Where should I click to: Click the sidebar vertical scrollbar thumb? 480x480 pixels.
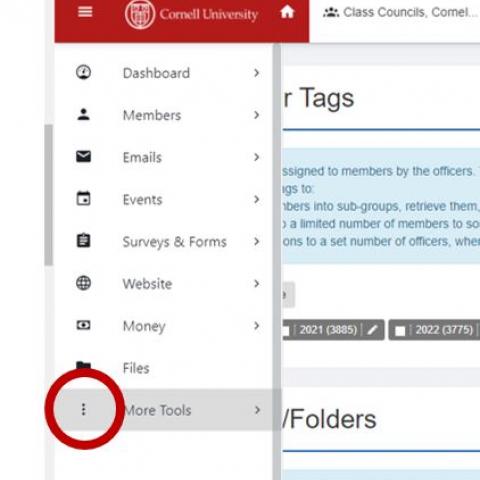point(49,195)
